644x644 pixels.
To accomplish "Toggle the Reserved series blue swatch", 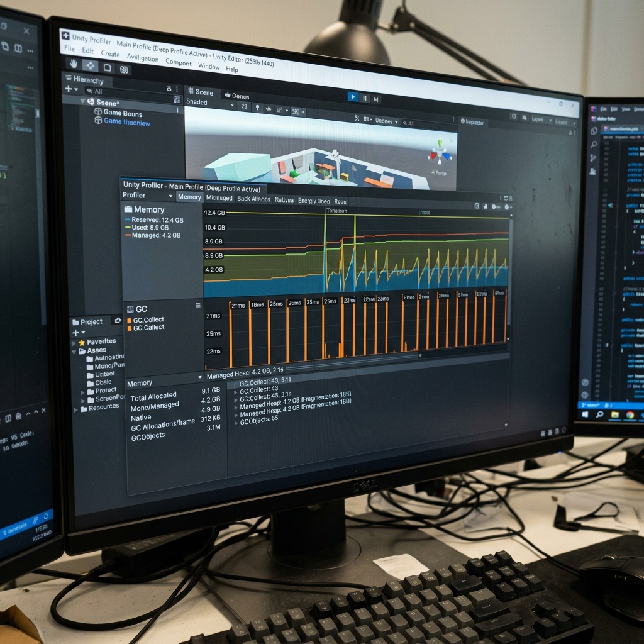I will [x=128, y=219].
